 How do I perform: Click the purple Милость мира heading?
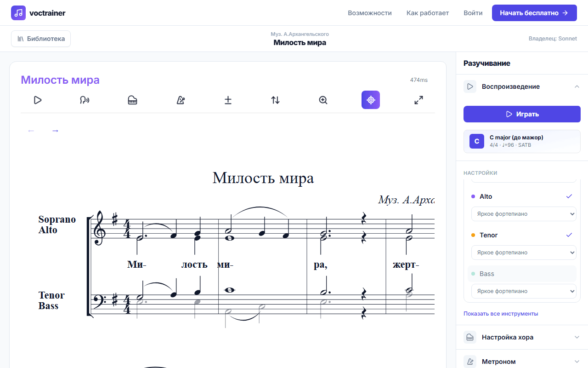point(60,80)
